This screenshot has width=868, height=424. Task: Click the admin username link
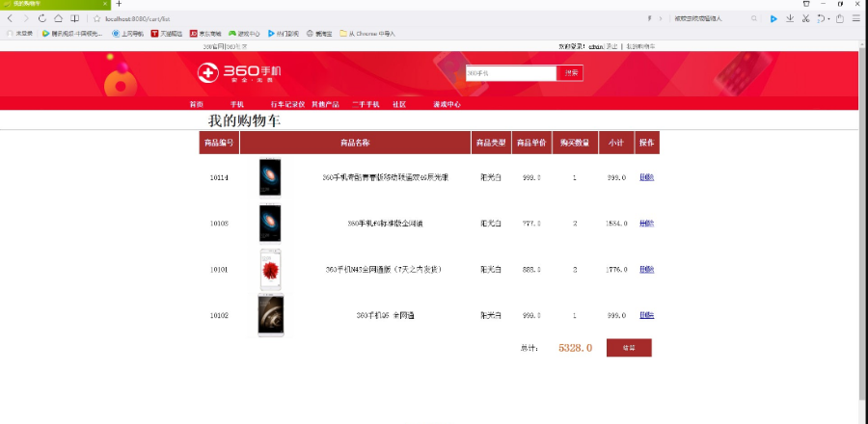[596, 46]
